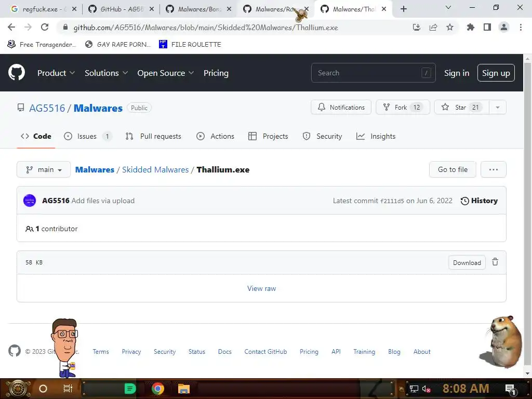Viewport: 532px width, 399px height.
Task: Switch to the Malwares/Bon browser tab
Action: (x=197, y=9)
